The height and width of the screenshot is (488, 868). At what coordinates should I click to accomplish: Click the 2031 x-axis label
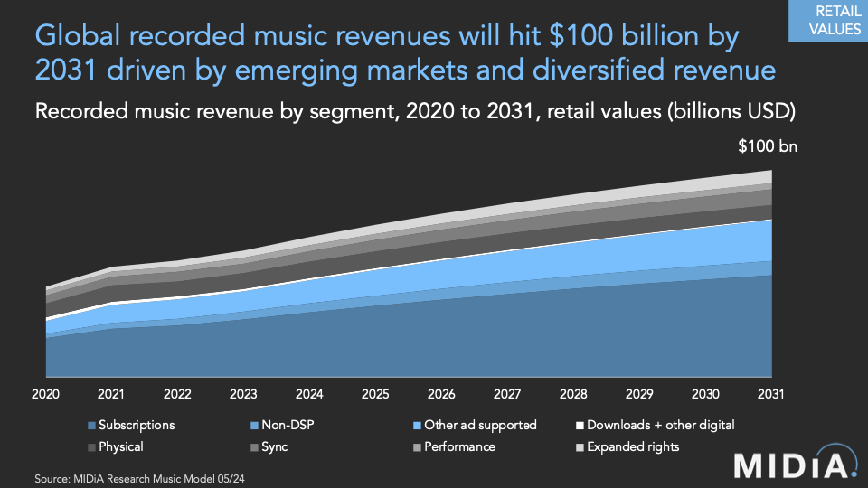tap(770, 394)
